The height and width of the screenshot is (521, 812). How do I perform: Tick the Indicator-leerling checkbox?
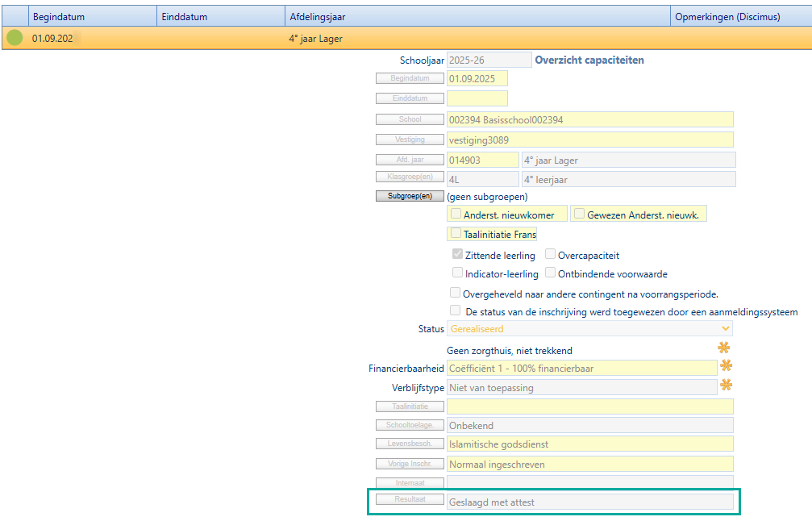(457, 273)
